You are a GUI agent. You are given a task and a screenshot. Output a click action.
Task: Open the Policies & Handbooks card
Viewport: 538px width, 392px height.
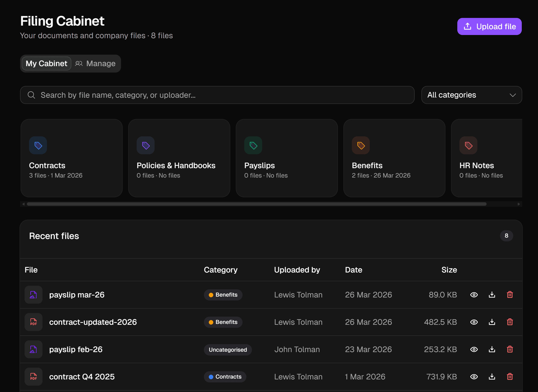(179, 158)
